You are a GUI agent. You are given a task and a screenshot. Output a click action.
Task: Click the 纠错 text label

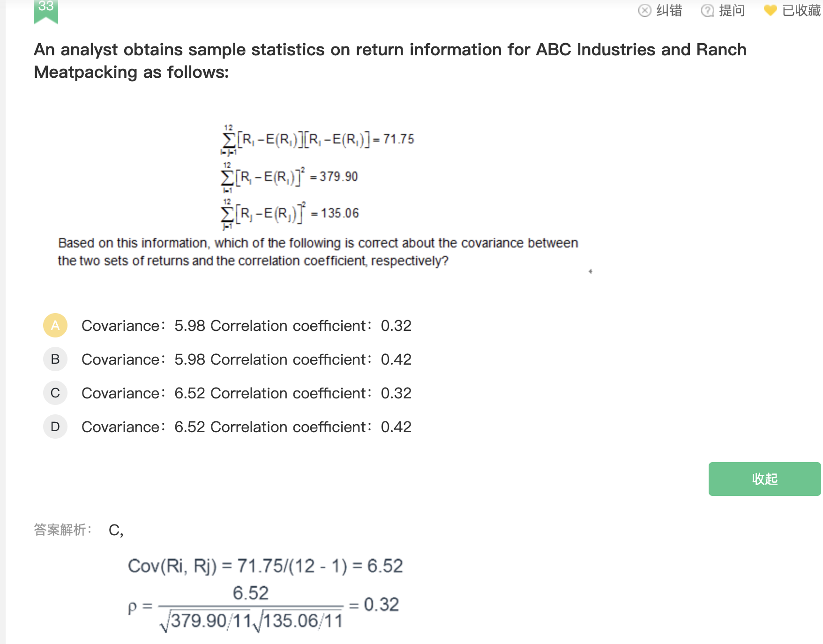coord(669,10)
